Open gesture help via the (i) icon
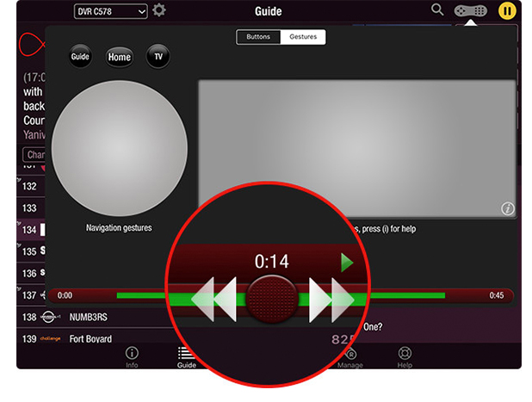Viewport: 532px width, 402px height. point(508,208)
